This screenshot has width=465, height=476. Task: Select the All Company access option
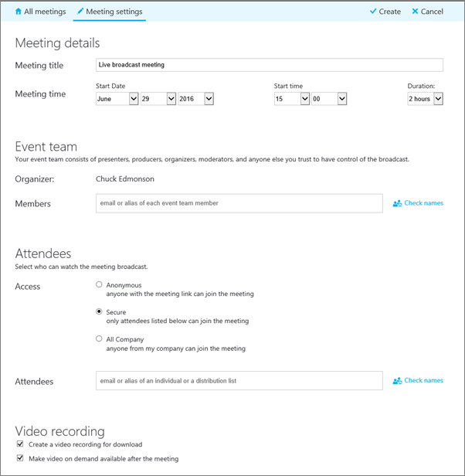click(99, 339)
